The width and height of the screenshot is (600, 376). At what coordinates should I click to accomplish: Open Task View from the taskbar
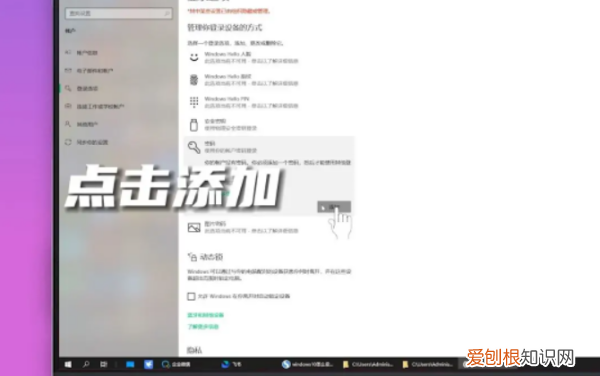click(104, 365)
